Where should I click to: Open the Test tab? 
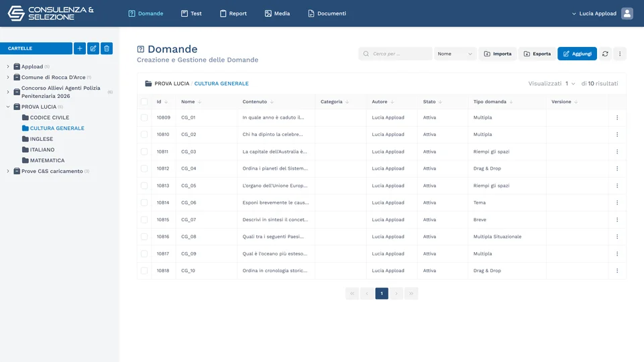[191, 13]
